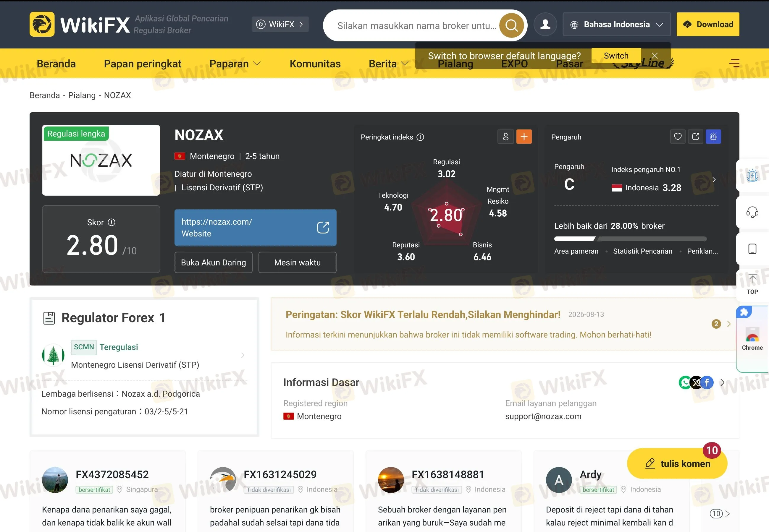
Task: Click Beranda in the breadcrumb
Action: (45, 96)
